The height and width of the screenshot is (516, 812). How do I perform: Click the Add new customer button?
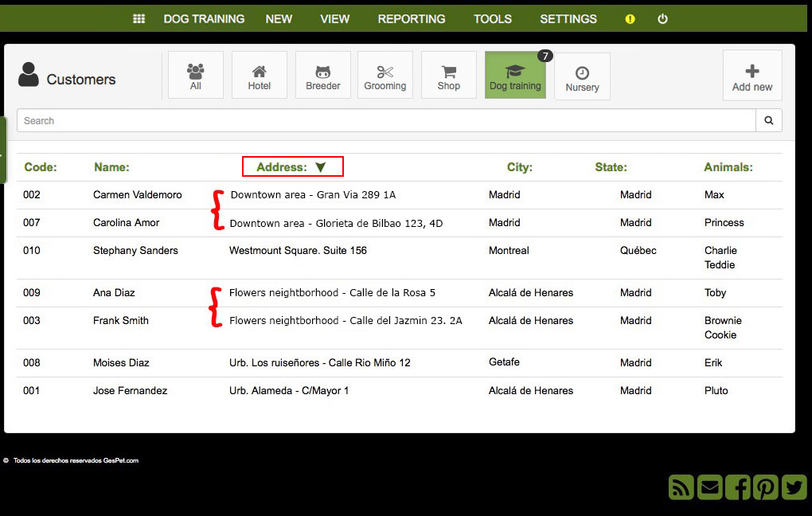click(752, 76)
